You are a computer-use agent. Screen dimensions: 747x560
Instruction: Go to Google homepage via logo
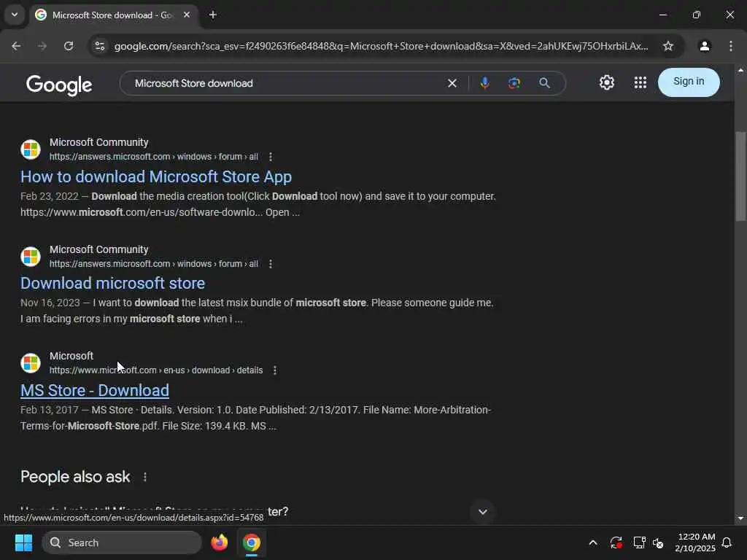[59, 85]
